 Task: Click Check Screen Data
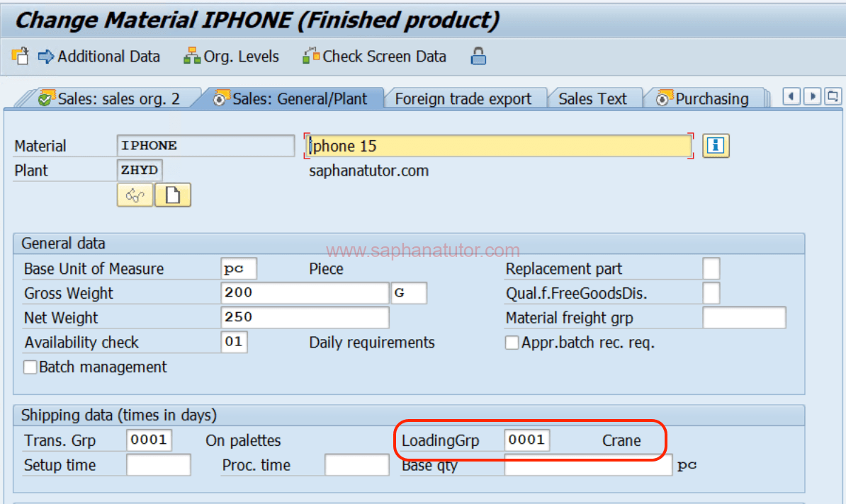click(374, 56)
